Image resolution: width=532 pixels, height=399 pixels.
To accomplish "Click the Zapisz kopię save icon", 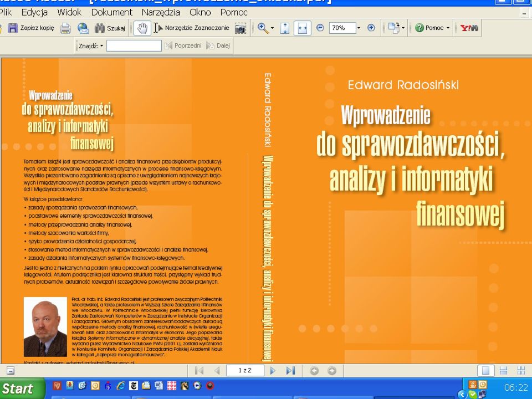I will 13,28.
